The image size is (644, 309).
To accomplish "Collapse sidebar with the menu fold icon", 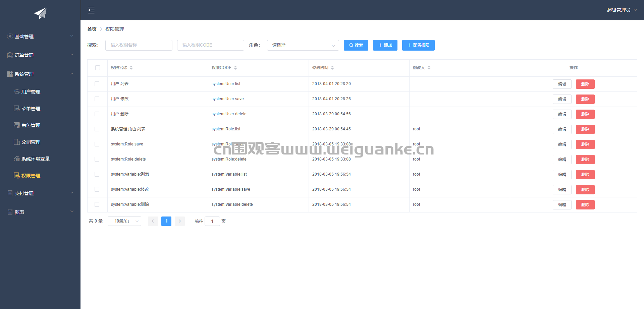I will tap(91, 10).
